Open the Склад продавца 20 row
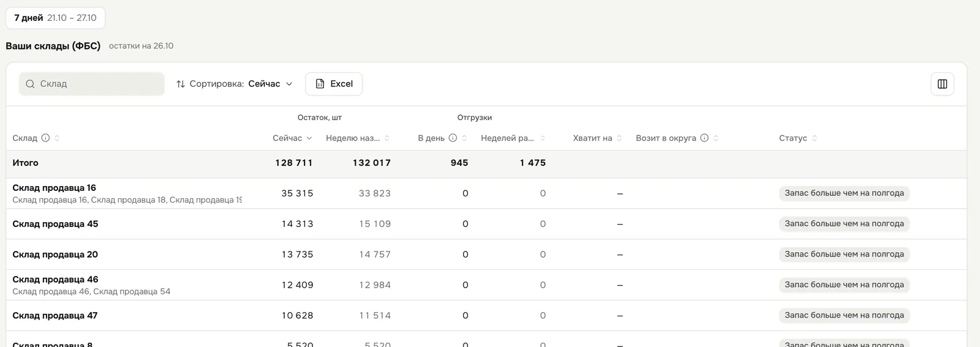Viewport: 980px width, 347px height. click(486, 255)
